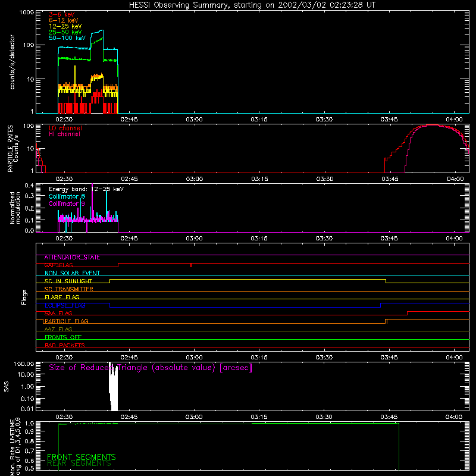The height and width of the screenshot is (476, 476).
Task: Select the SAA_FLAG label
Action: tap(58, 314)
